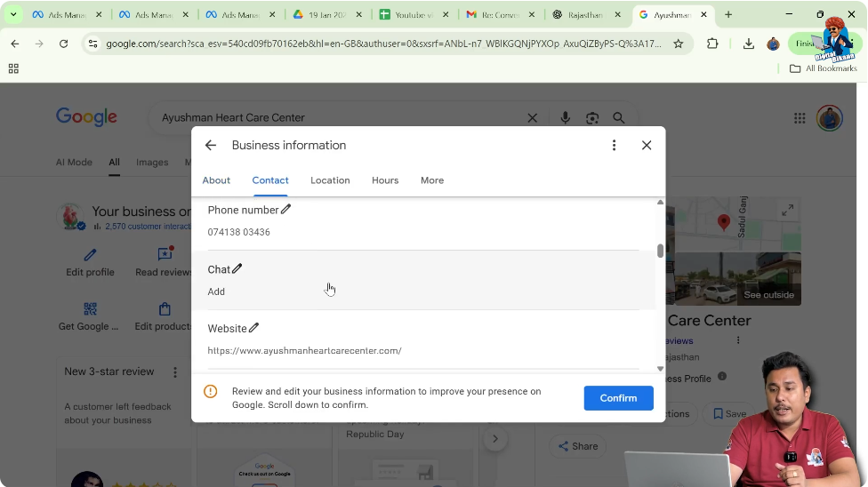
Task: Open options for New 3-star review card
Action: click(x=175, y=371)
